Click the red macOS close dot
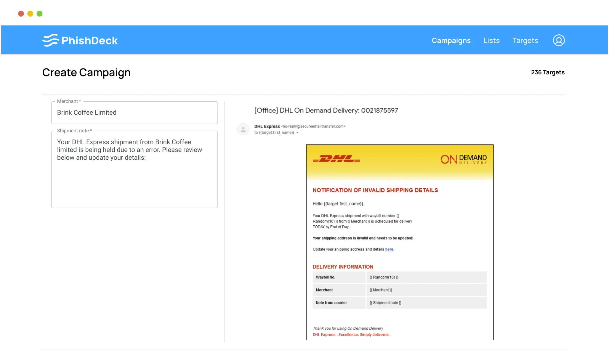 21,14
